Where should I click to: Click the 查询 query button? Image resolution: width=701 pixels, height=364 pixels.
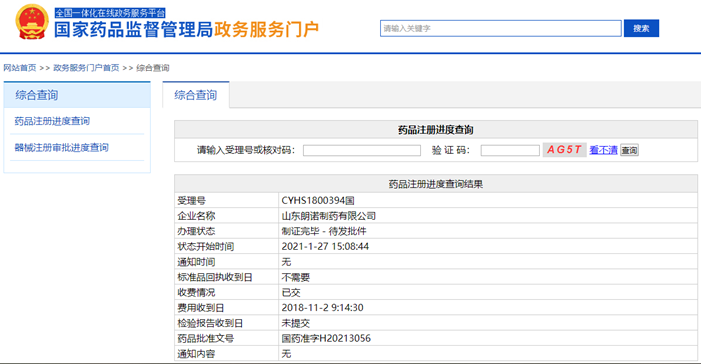(x=629, y=150)
